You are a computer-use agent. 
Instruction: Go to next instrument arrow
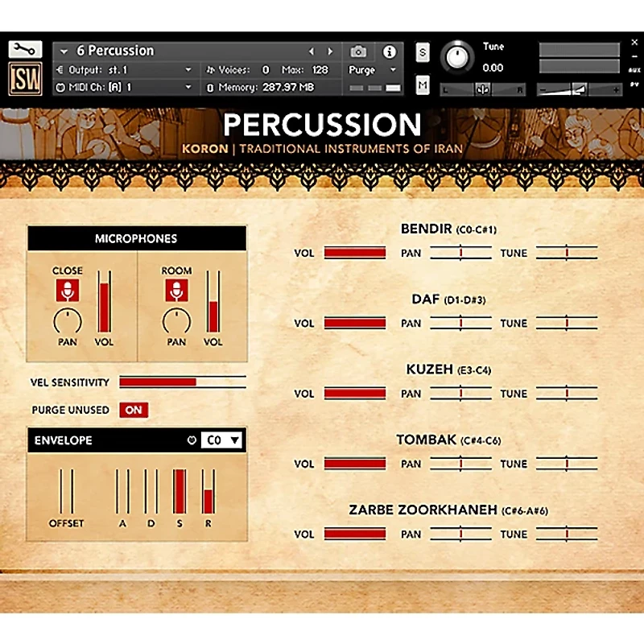coord(330,52)
